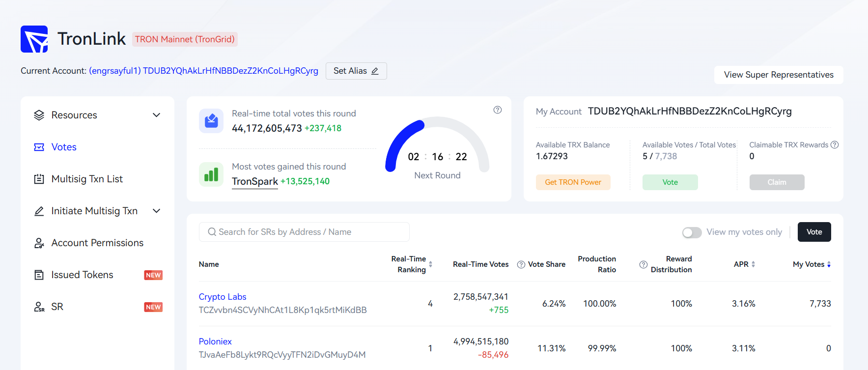The image size is (868, 370).
Task: Click the Votes ballot icon in sidebar
Action: pos(39,147)
